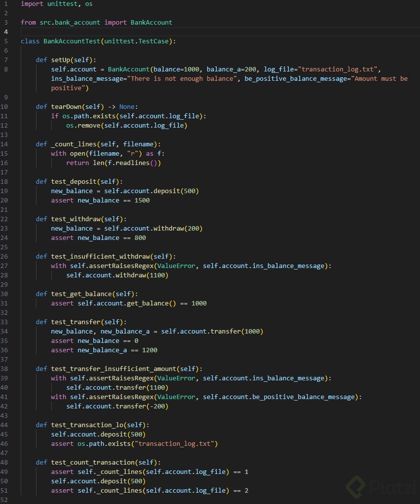Click 'None' return annotation on line 10
The height and width of the screenshot is (504, 420).
127,107
